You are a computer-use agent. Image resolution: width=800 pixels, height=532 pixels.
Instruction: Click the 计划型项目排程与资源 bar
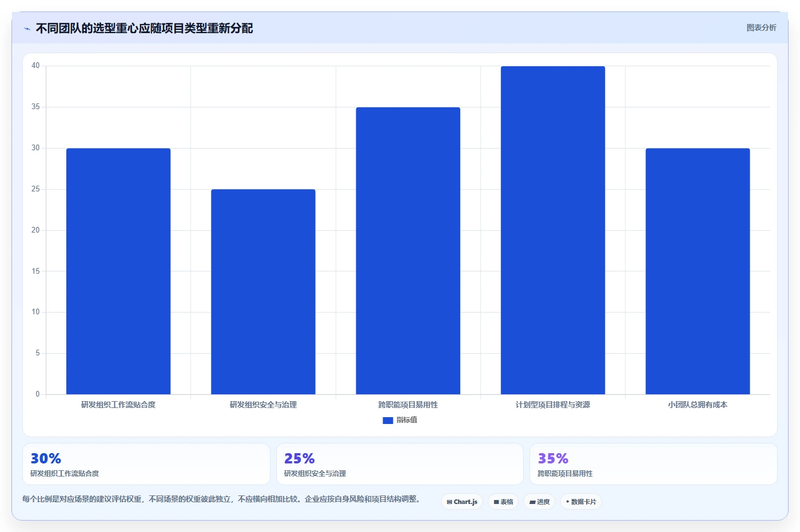click(x=553, y=230)
